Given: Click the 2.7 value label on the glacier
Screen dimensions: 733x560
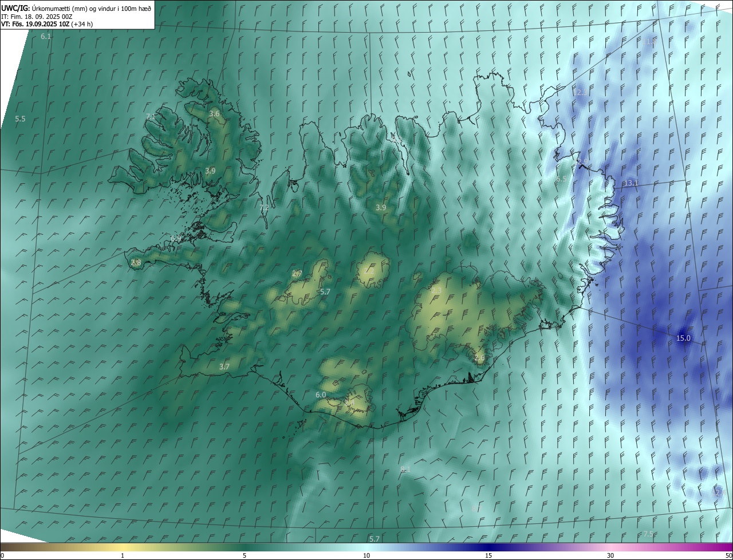Looking at the screenshot, I should click(x=297, y=273).
